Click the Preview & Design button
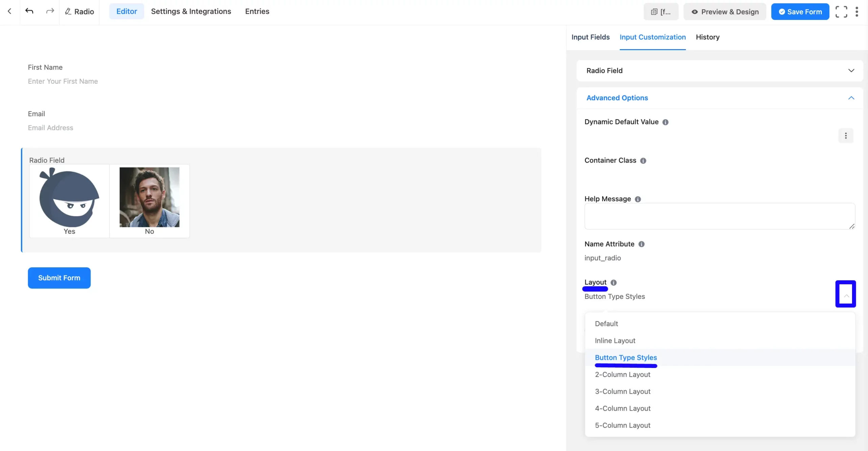Screen dimensions: 868x451 [725, 12]
